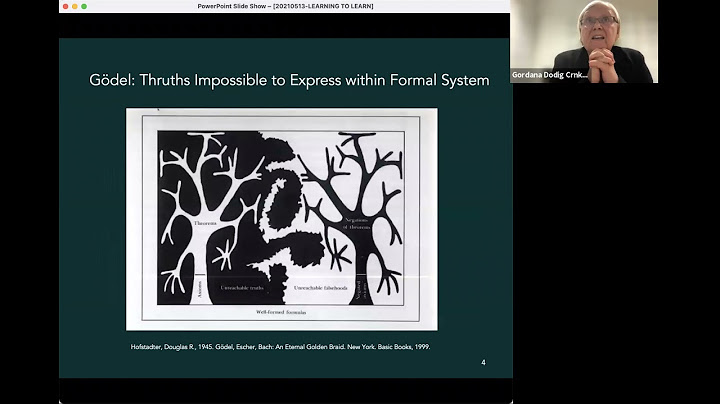720x404 pixels.
Task: Click slide number 4
Action: 483,362
